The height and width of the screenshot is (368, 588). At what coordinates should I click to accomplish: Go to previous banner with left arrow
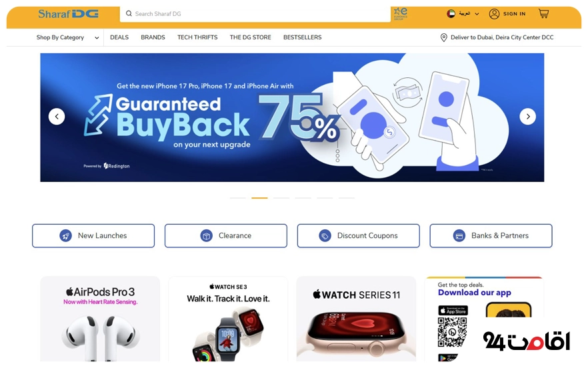tap(57, 117)
